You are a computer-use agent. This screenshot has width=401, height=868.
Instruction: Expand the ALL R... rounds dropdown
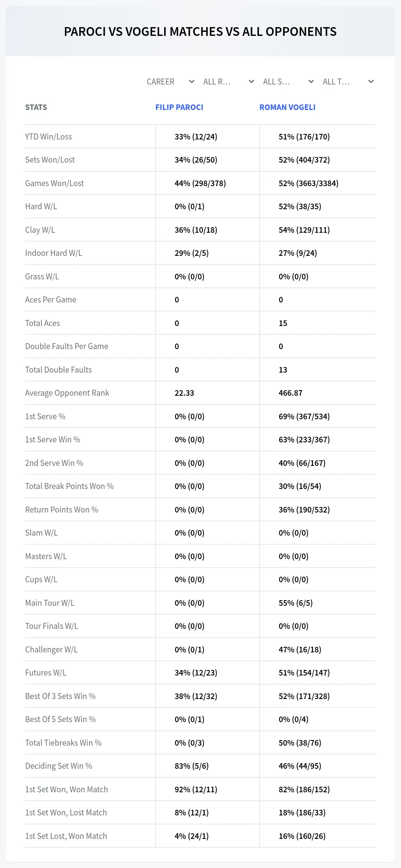229,82
